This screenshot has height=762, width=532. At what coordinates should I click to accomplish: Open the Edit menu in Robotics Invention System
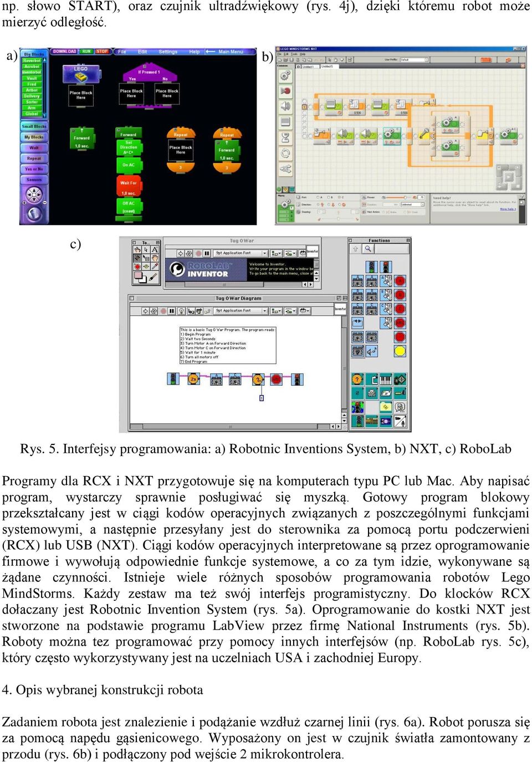[142, 52]
